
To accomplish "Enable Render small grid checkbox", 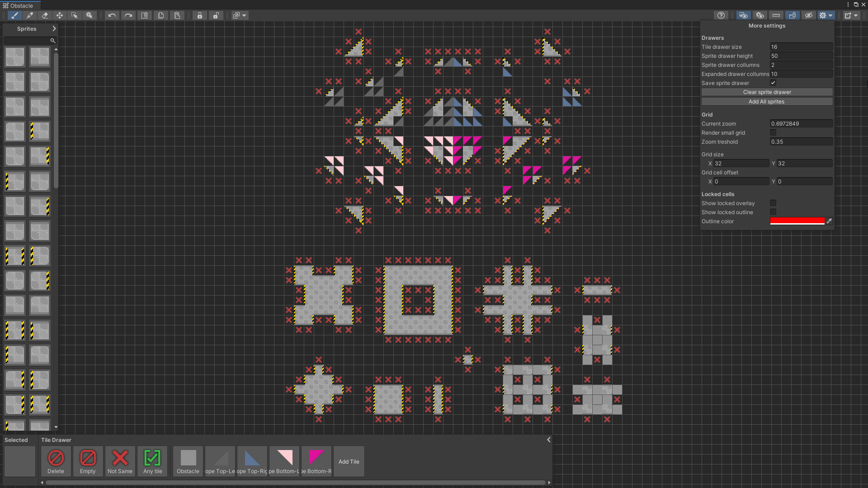I will [x=773, y=132].
